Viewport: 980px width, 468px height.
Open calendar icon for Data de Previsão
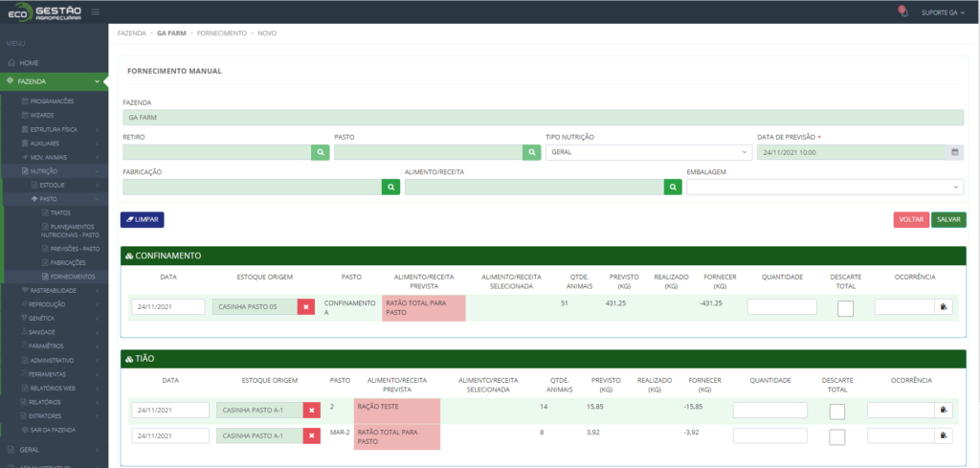click(x=955, y=152)
